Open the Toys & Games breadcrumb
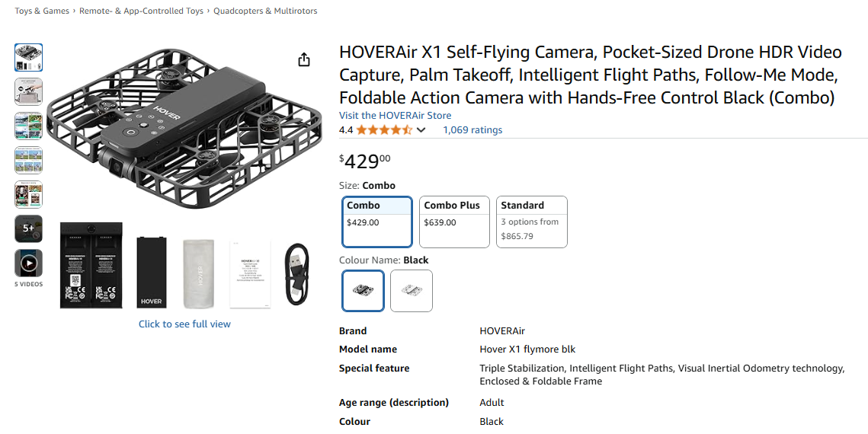The image size is (868, 434). pos(42,11)
